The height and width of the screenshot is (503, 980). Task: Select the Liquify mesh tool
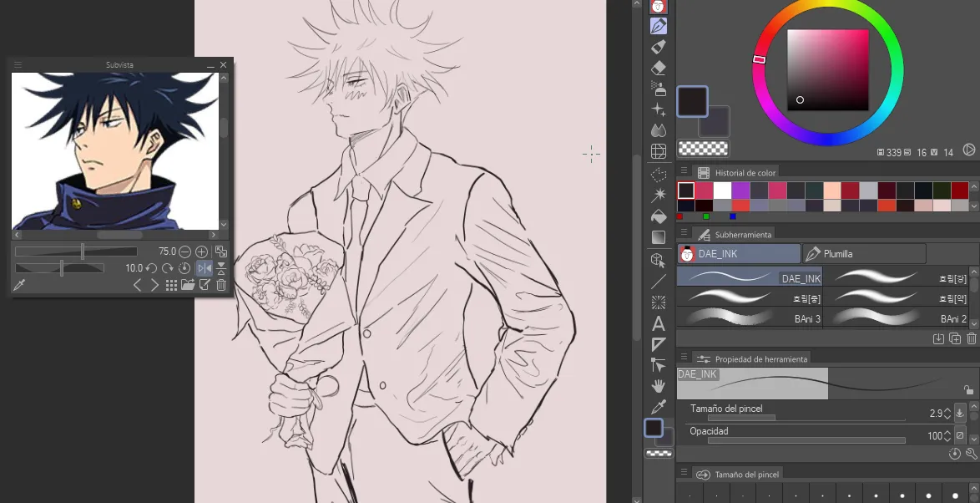(x=658, y=151)
